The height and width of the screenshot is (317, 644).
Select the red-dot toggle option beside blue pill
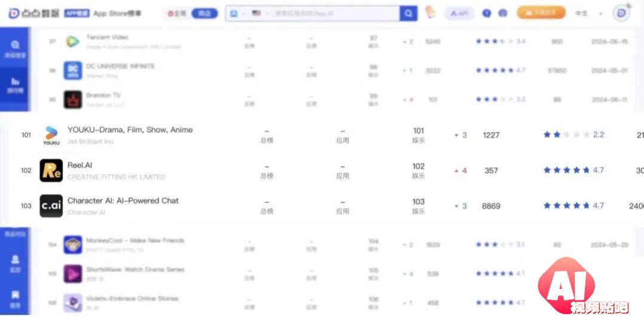177,13
